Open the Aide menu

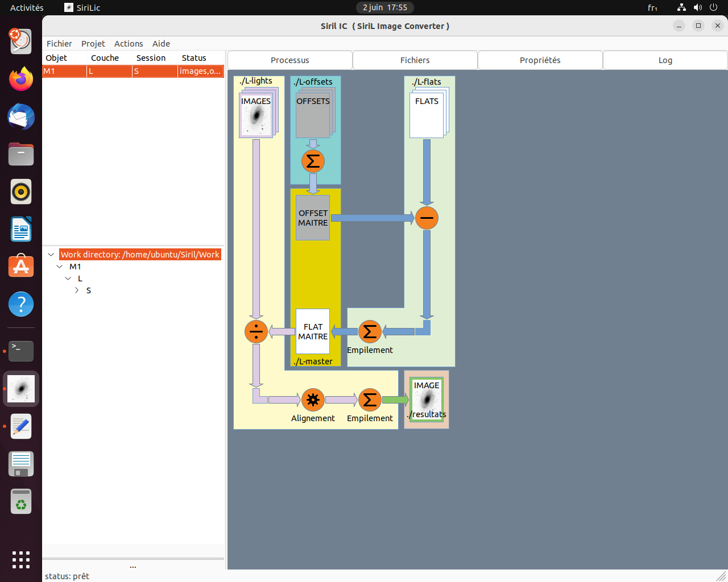click(161, 44)
